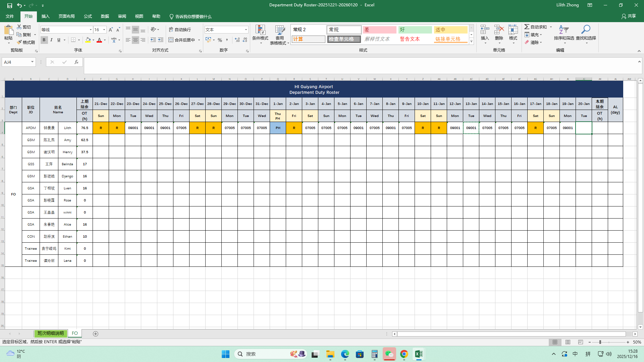
Task: Toggle Wrap Text option
Action: pos(179,29)
